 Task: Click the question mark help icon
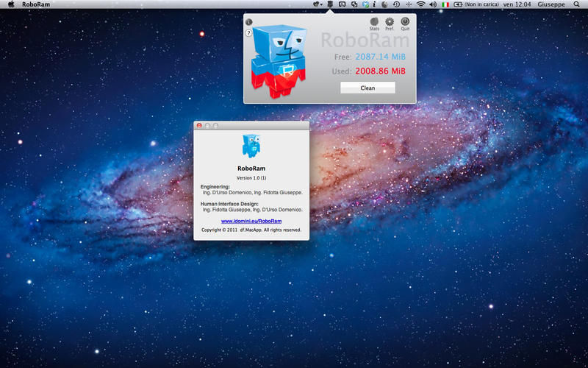pyautogui.click(x=248, y=33)
